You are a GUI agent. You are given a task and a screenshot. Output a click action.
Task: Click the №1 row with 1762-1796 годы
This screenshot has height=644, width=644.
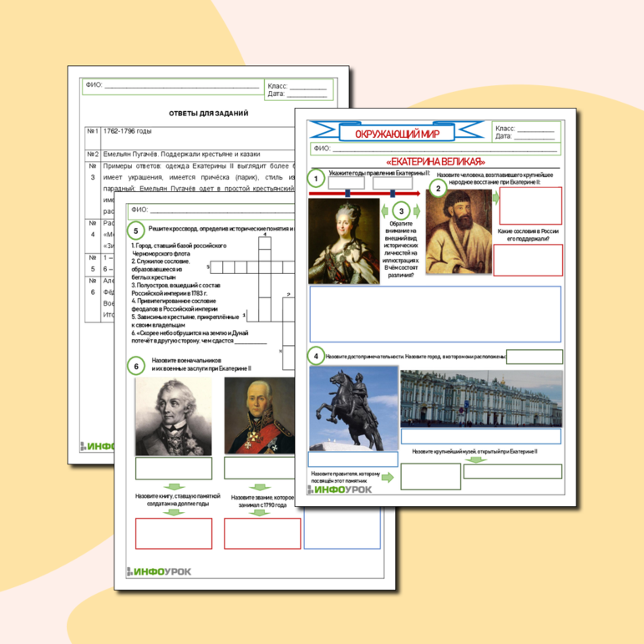(209, 132)
